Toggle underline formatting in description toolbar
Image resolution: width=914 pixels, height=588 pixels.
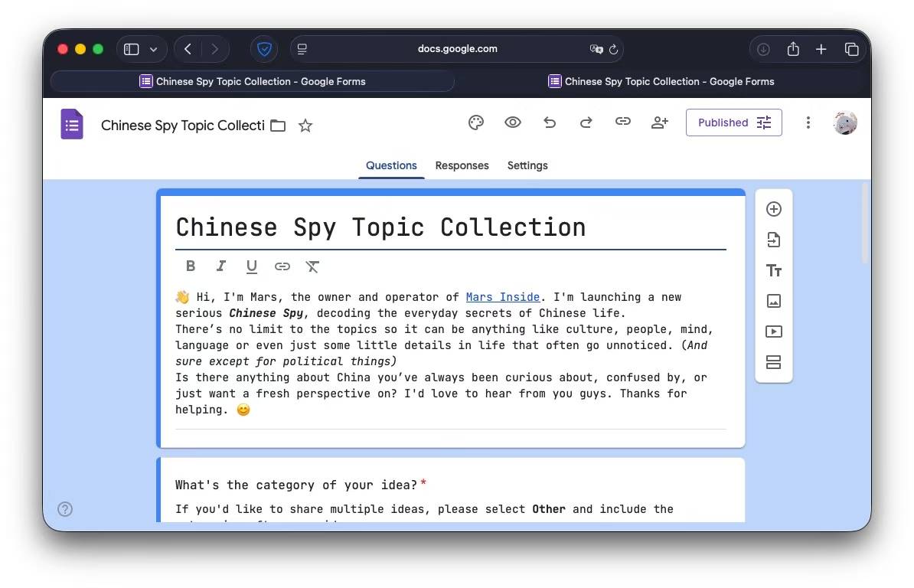[x=252, y=266]
